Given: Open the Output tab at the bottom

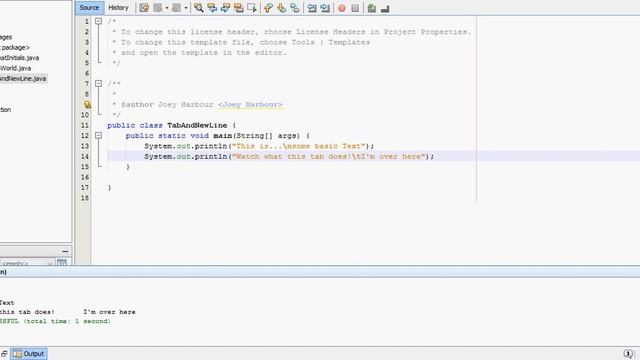Looking at the screenshot, I should [29, 353].
